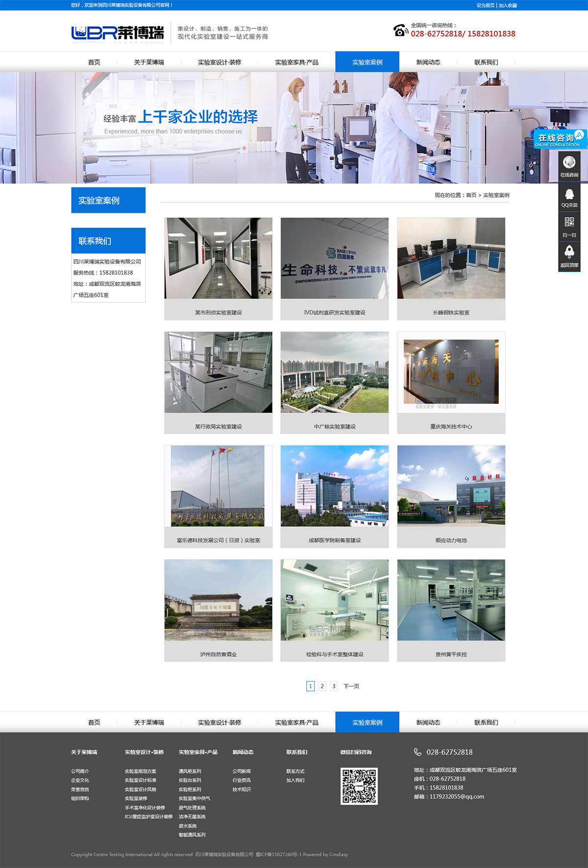Click 设为首页 link in top bar

pyautogui.click(x=486, y=5)
